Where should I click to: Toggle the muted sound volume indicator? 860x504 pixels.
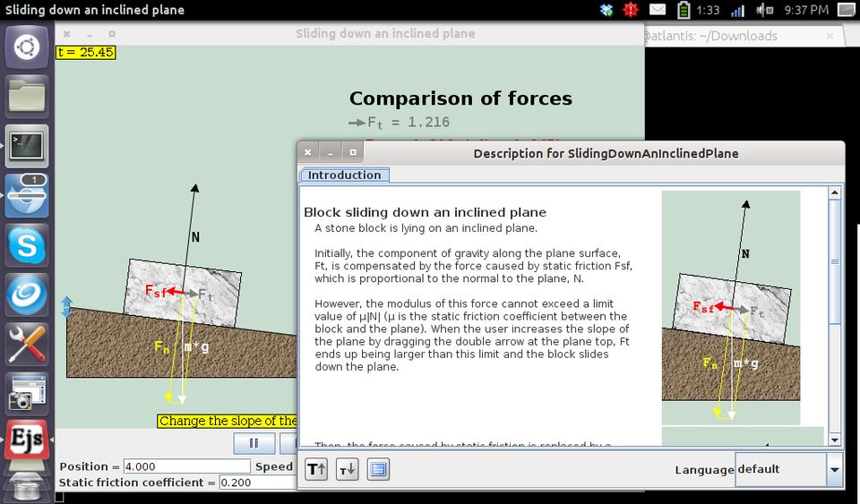(764, 10)
